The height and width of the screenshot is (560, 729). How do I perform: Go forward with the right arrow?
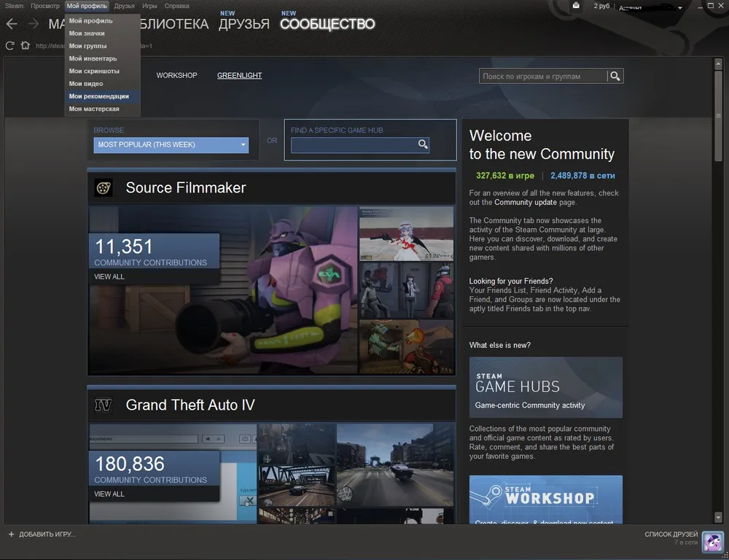click(33, 24)
